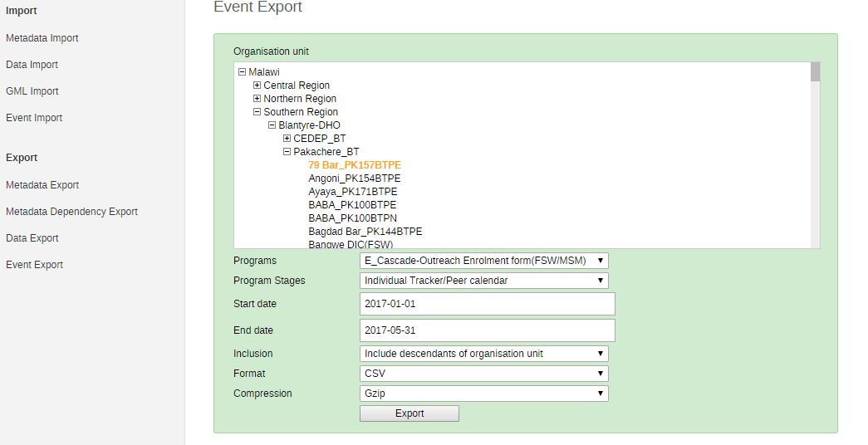
Task: Expand the Northern Region node
Action: click(x=257, y=99)
